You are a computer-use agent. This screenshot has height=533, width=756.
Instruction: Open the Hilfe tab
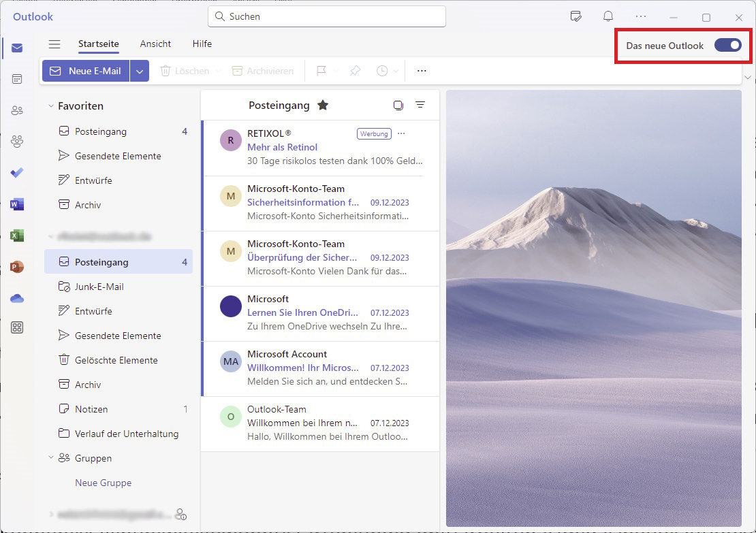pos(202,44)
